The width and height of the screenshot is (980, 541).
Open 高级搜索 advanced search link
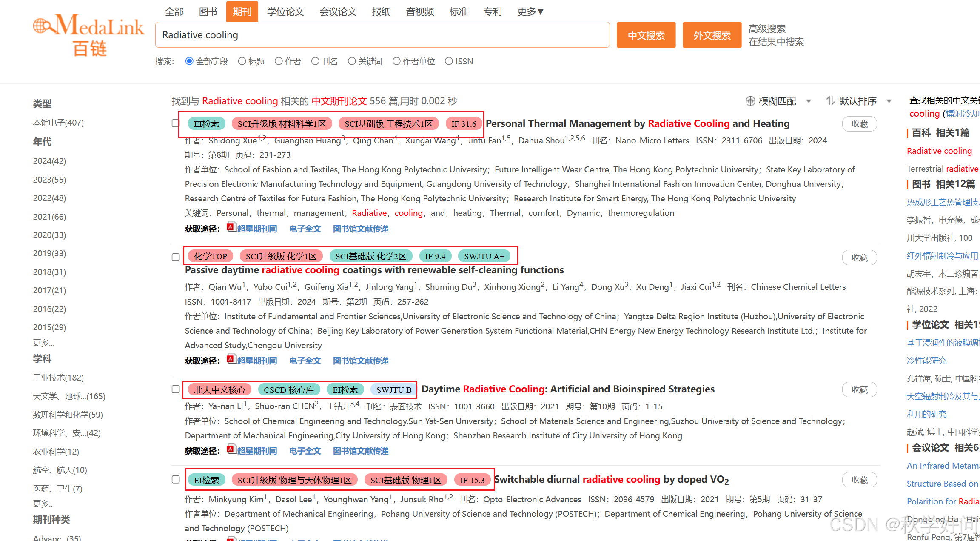click(767, 29)
